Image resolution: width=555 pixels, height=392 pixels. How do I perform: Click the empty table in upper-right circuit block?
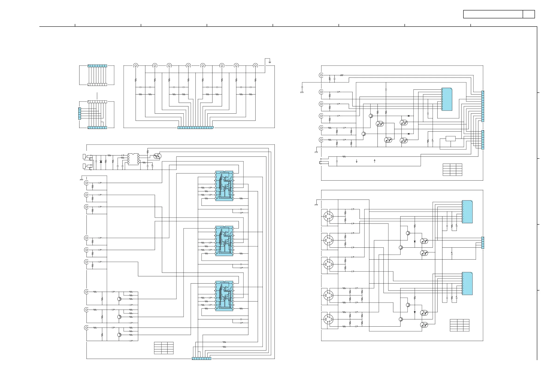coord(452,169)
